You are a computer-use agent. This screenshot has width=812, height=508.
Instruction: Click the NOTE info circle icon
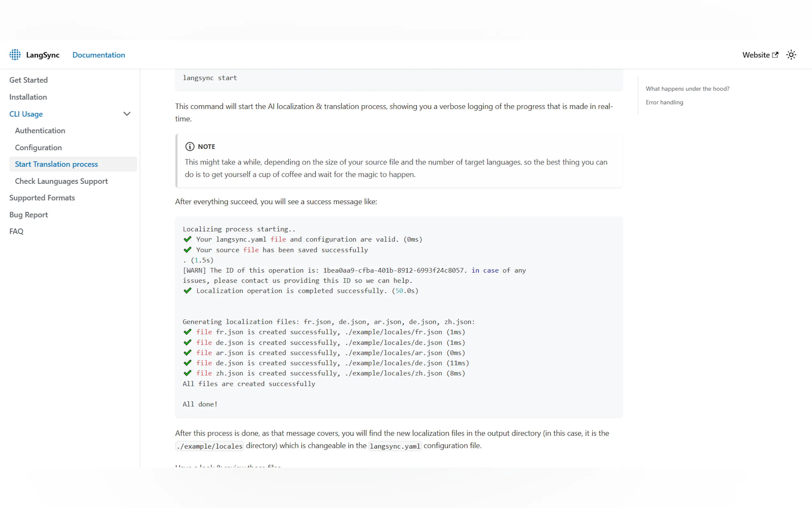pos(190,147)
